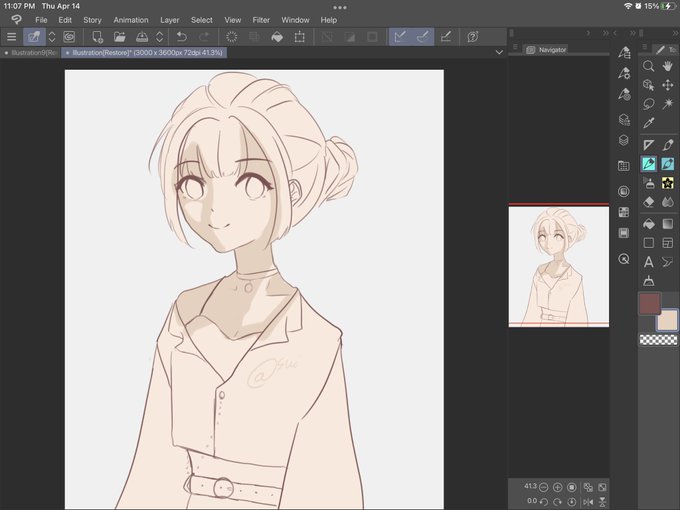Viewport: 680px width, 510px height.
Task: Open file using folder icon
Action: click(120, 37)
